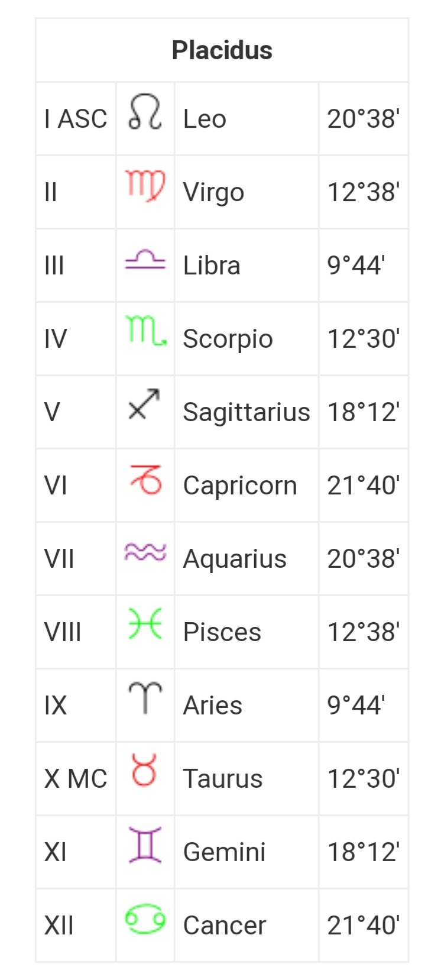Viewport: 441px width, 980px height.
Task: Click the green Scorpio symbol icon
Action: click(145, 331)
